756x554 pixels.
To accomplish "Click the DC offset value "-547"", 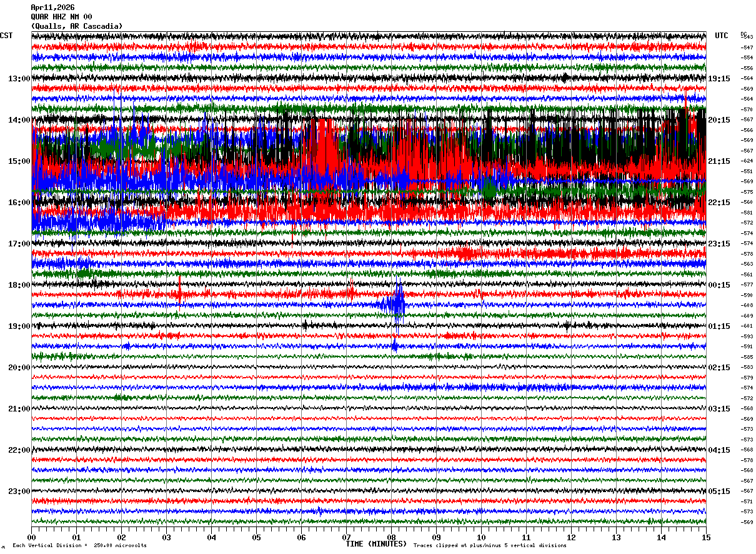I will pyautogui.click(x=747, y=48).
